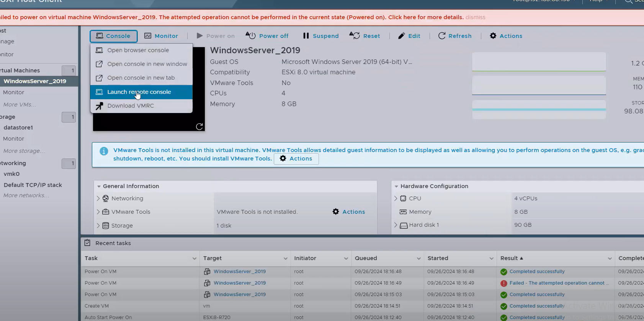Screen dimensions: 644x321
Task: Reset the virtual machine
Action: [x=365, y=36]
